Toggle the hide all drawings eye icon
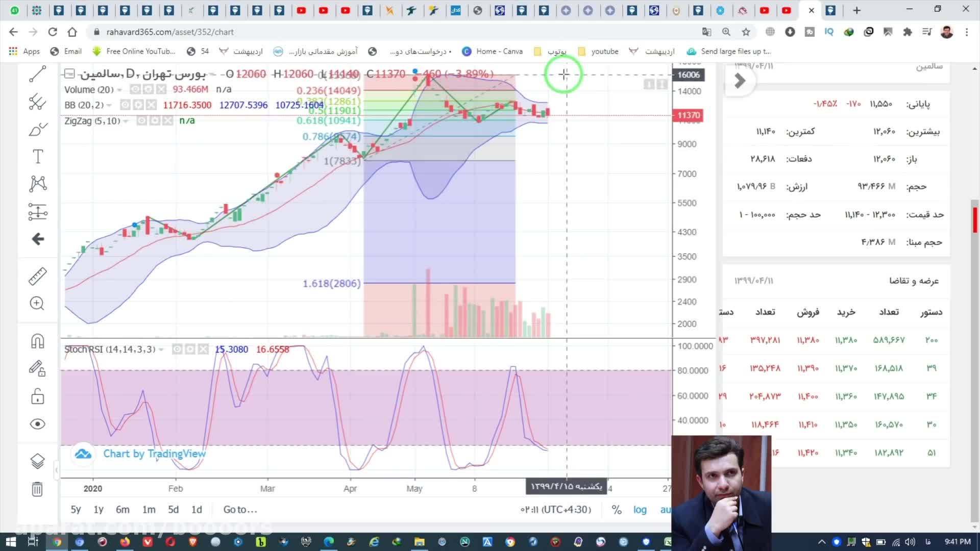The width and height of the screenshot is (980, 551). tap(37, 424)
